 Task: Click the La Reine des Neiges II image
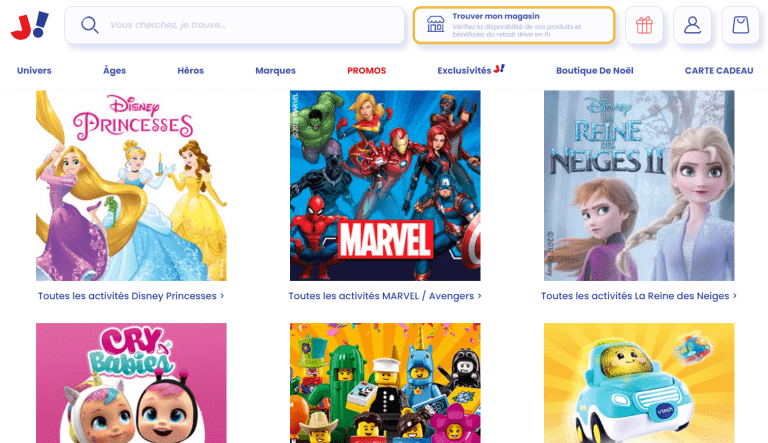(x=639, y=185)
